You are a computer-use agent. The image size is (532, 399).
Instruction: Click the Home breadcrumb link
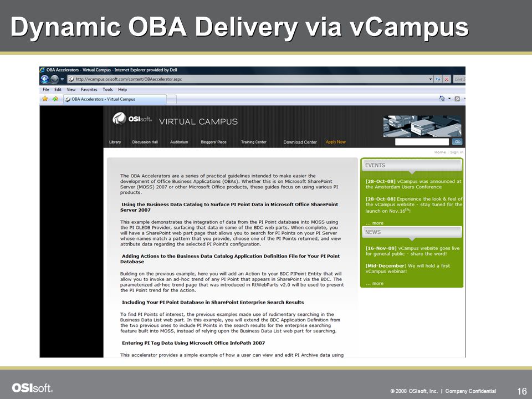pyautogui.click(x=439, y=152)
